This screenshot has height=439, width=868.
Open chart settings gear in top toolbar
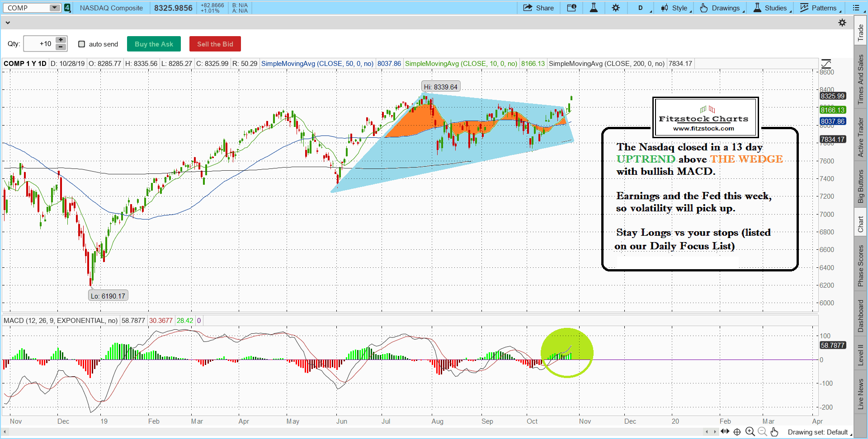click(616, 8)
